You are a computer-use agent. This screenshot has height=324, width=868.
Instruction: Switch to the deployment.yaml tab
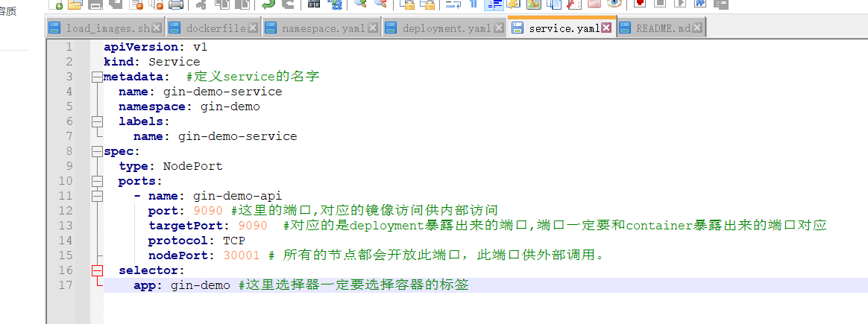pyautogui.click(x=444, y=28)
